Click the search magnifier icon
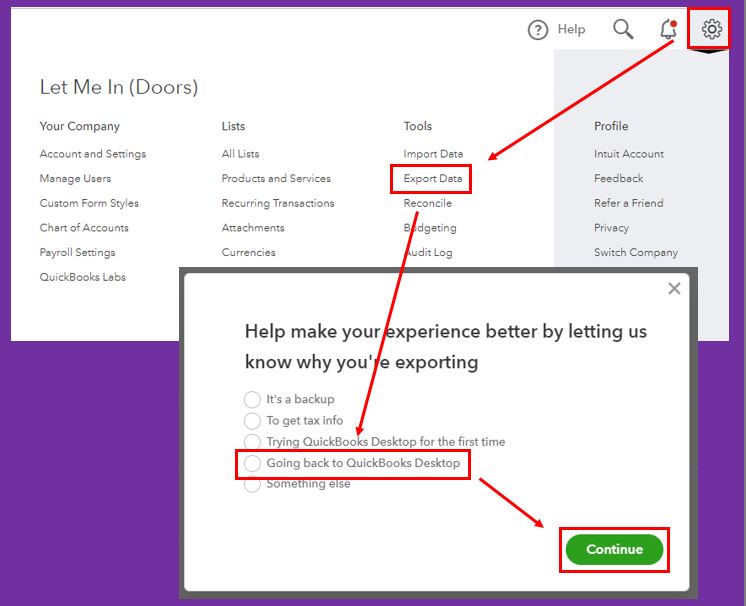This screenshot has width=746, height=606. [x=623, y=29]
